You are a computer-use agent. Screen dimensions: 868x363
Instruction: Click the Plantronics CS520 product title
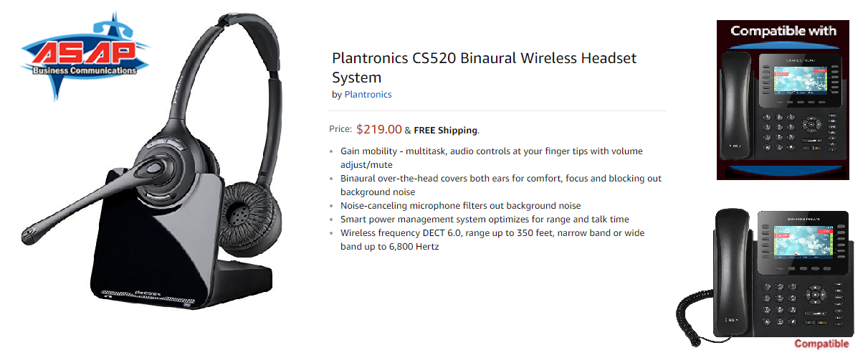(485, 67)
